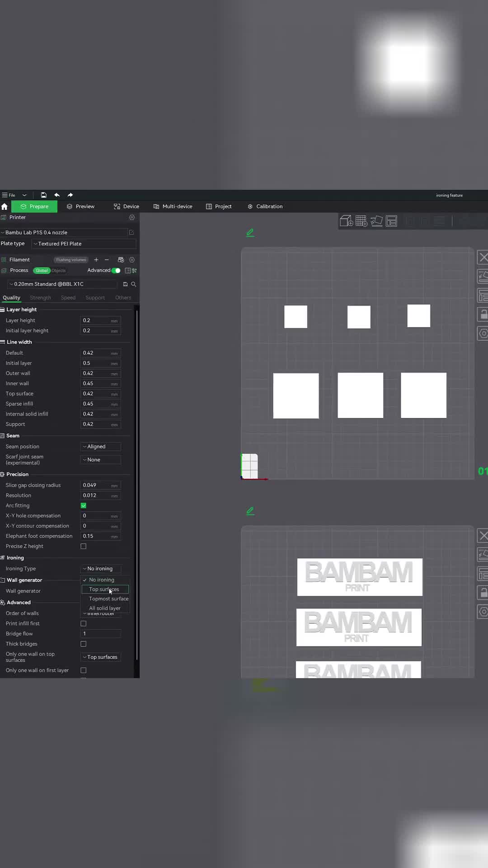
Task: Click the undo arrow icon
Action: point(57,195)
